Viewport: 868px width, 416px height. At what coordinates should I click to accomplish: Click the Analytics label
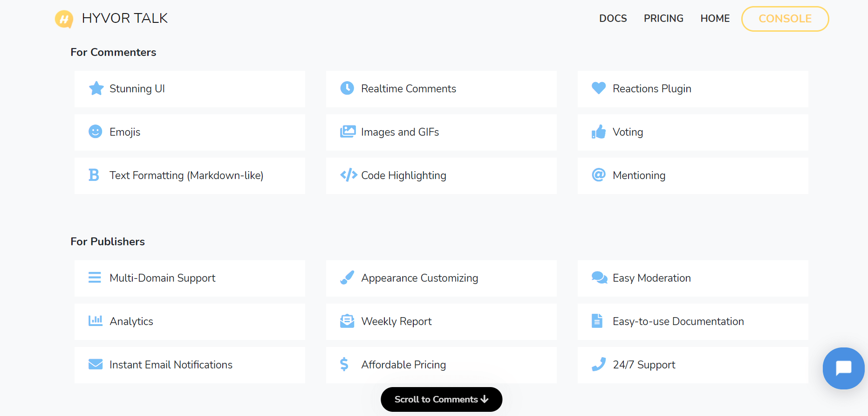[131, 321]
